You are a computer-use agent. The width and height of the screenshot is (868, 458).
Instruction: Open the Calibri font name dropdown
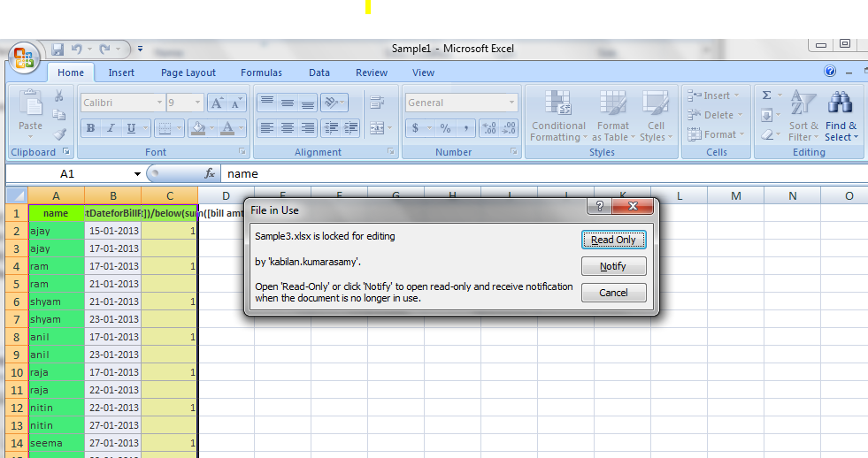pos(159,103)
